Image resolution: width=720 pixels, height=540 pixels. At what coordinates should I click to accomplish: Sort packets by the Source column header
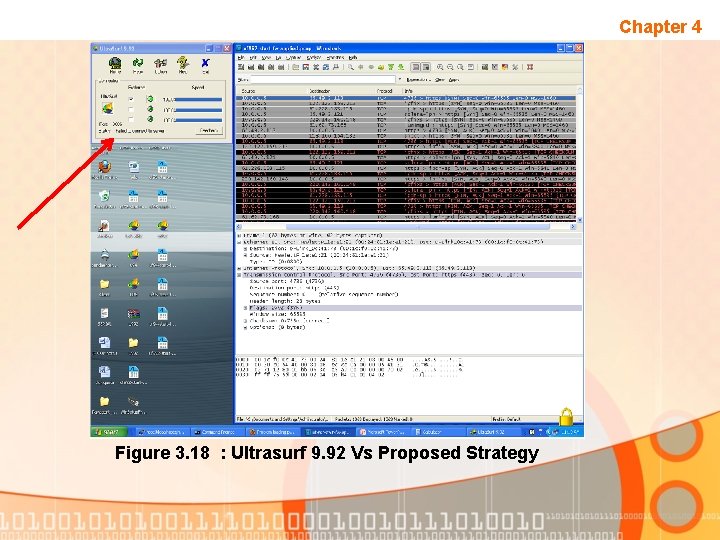(272, 91)
